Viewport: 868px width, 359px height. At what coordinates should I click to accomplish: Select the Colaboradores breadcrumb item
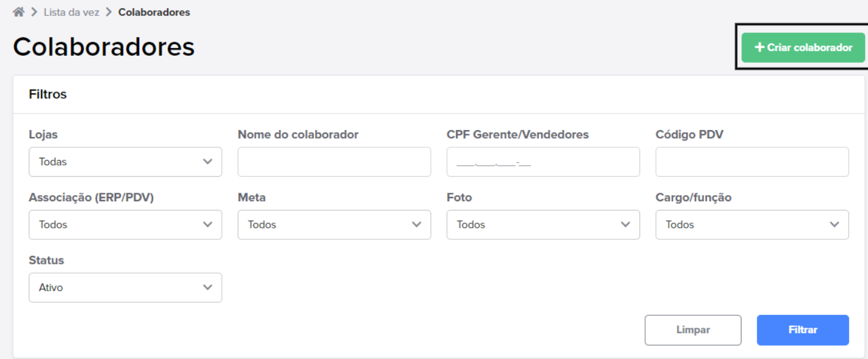coord(154,12)
